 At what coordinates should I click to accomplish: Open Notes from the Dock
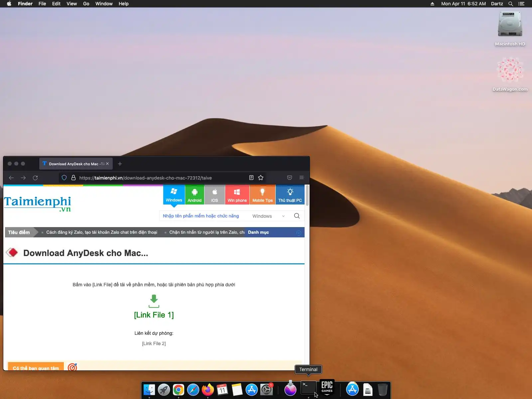tap(237, 390)
